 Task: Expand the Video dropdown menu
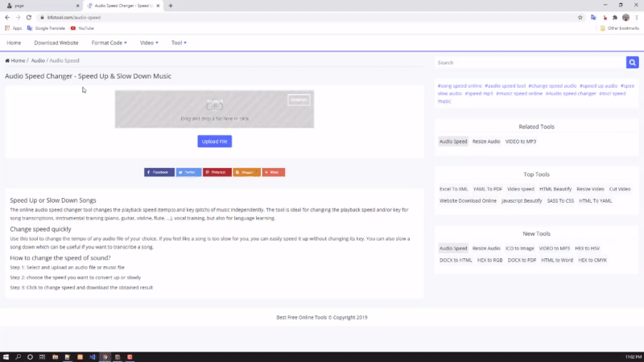tap(149, 43)
